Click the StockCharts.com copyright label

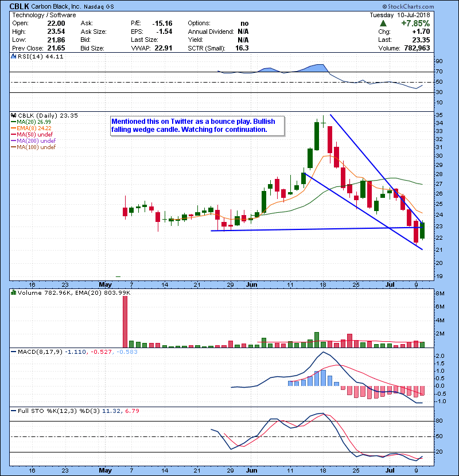[x=408, y=6]
